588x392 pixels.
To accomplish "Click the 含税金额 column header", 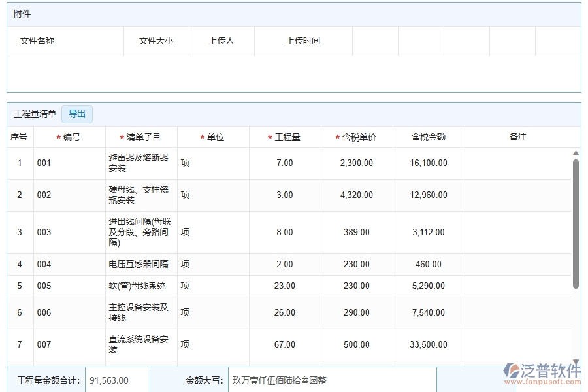I will (429, 137).
